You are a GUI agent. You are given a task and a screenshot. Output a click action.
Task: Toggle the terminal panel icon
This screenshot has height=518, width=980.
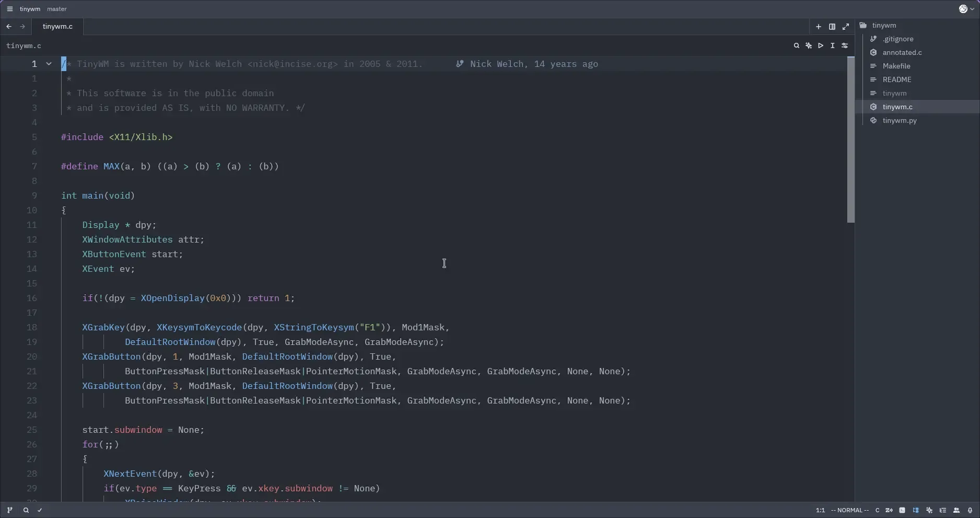click(902, 510)
